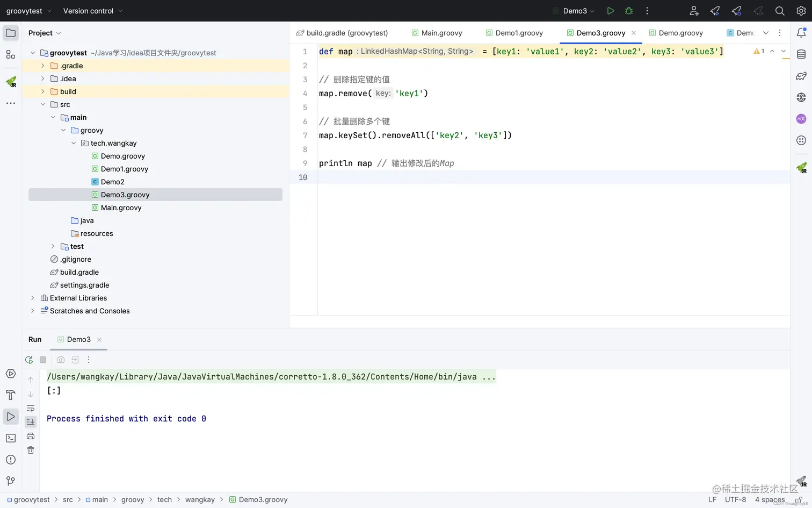Open Run panel more options
The width and height of the screenshot is (812, 508).
89,360
